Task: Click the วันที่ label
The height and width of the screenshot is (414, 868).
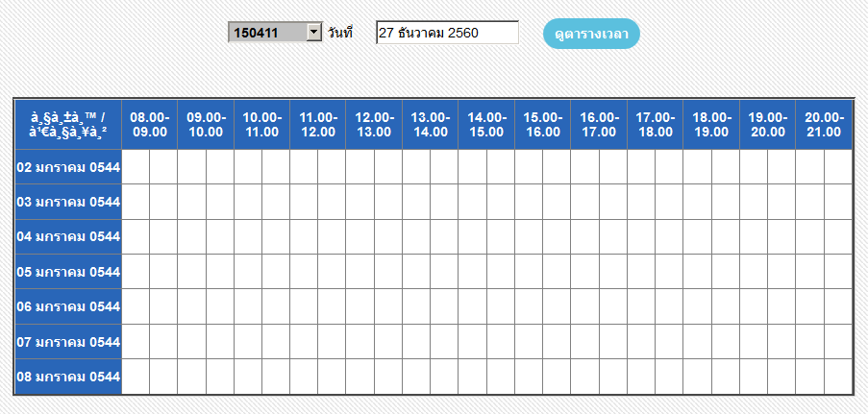Action: [340, 33]
